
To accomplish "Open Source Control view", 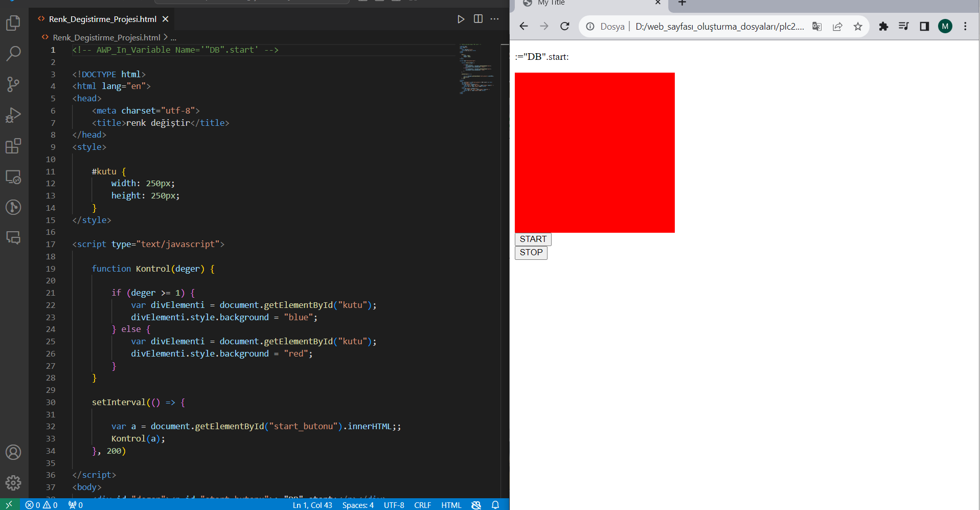I will 13,84.
